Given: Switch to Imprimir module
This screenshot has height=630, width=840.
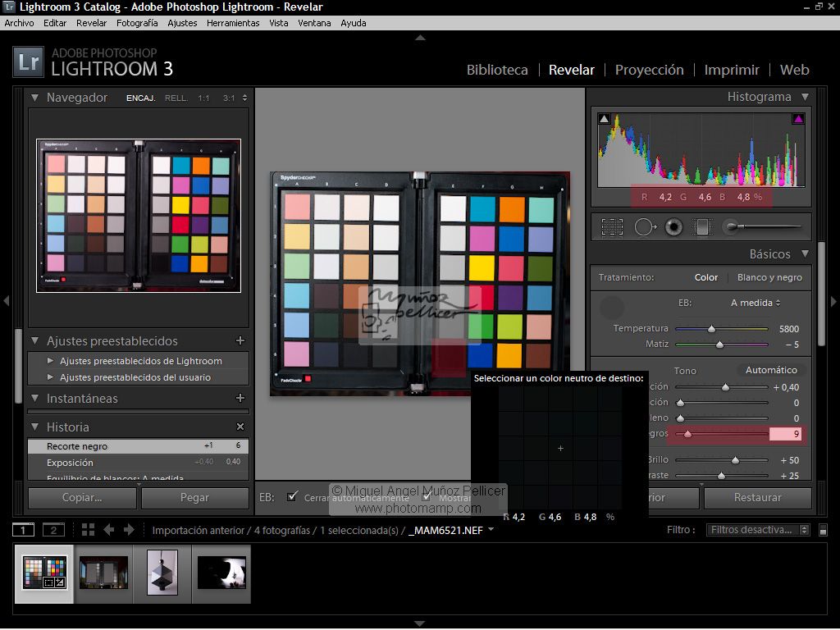Looking at the screenshot, I should tap(731, 70).
